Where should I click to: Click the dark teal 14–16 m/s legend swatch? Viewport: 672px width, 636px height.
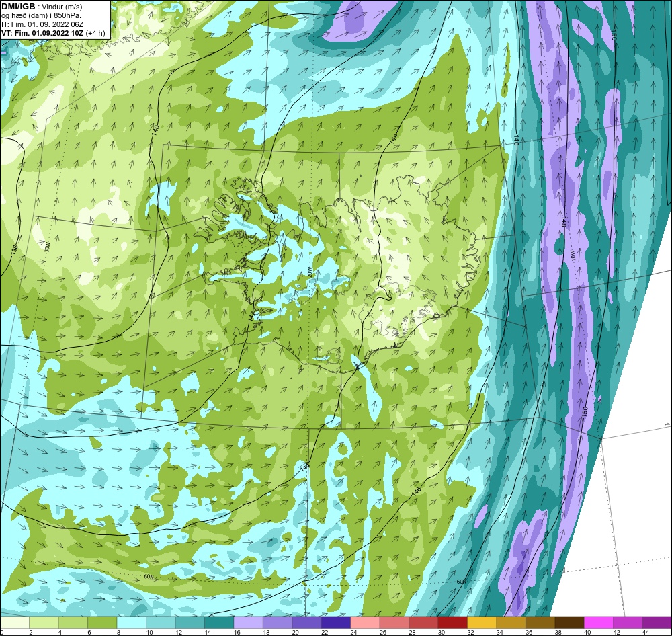pyautogui.click(x=219, y=623)
